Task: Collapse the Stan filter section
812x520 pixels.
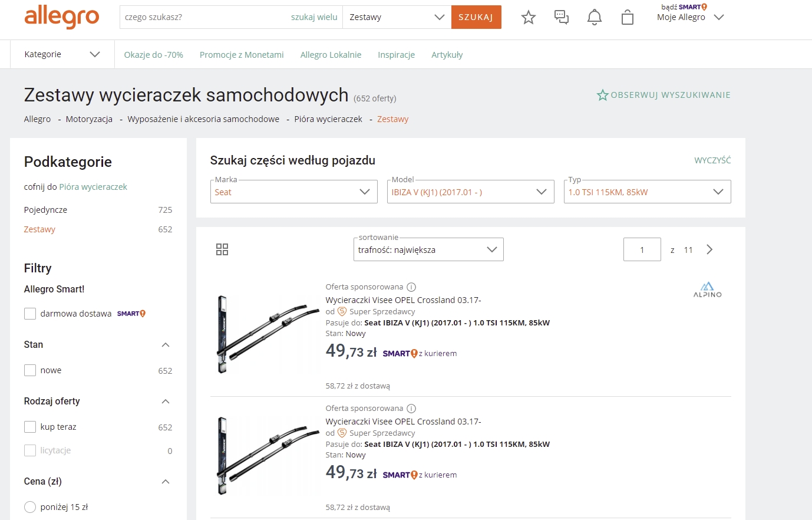Action: pos(166,345)
